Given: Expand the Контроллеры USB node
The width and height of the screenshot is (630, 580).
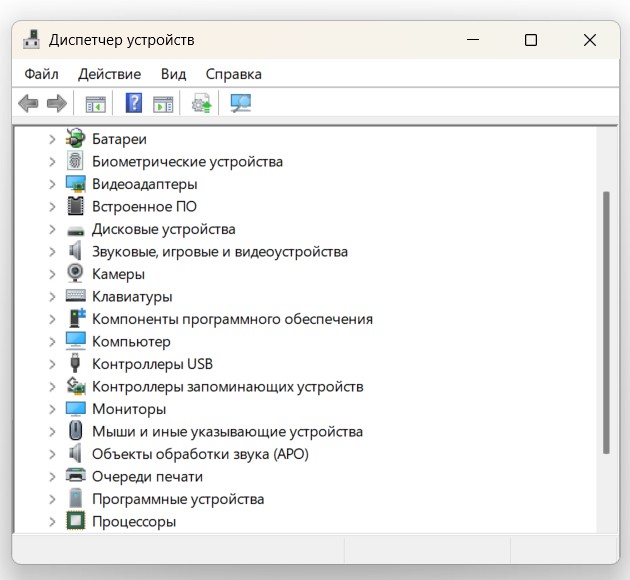Looking at the screenshot, I should pyautogui.click(x=52, y=364).
